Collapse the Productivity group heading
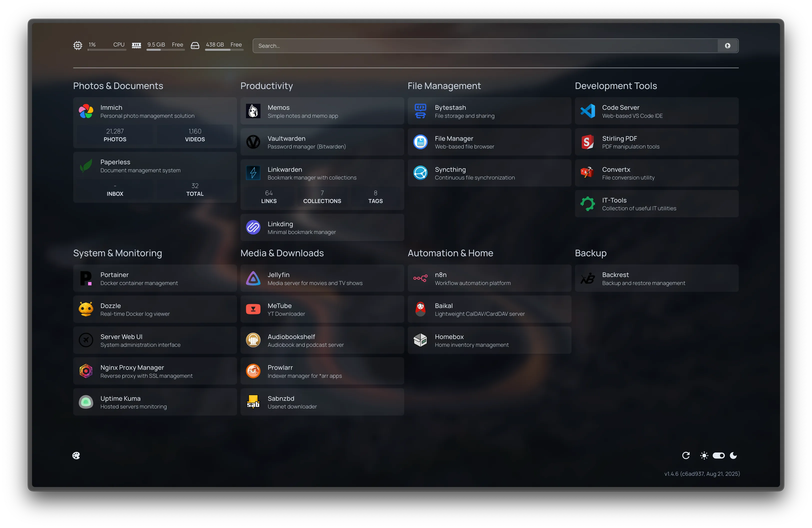 coord(266,86)
